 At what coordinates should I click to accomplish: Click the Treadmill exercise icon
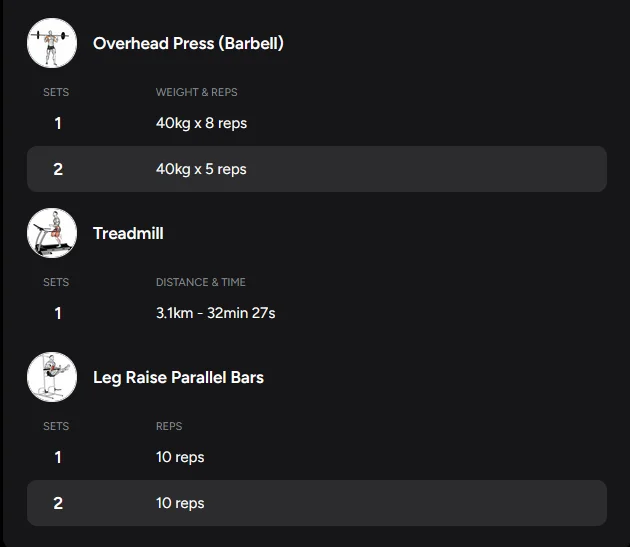pos(52,233)
